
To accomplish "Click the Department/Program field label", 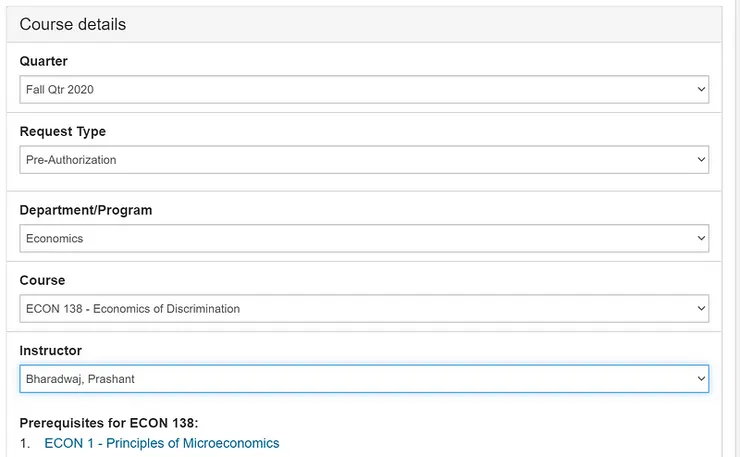I will 86,210.
